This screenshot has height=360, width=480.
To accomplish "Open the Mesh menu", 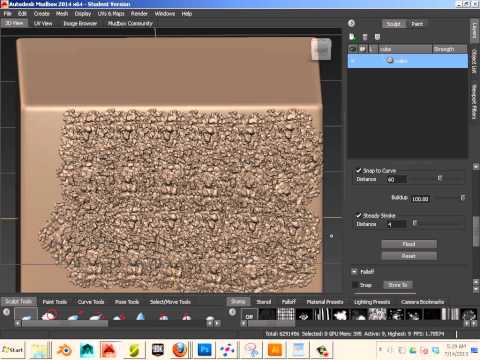I will (x=62, y=14).
